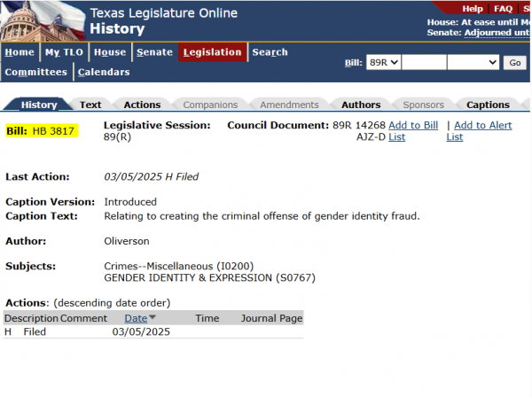Viewport: 532px width, 397px height.
Task: Open the legislative session 89R dropdown
Action: (x=386, y=62)
